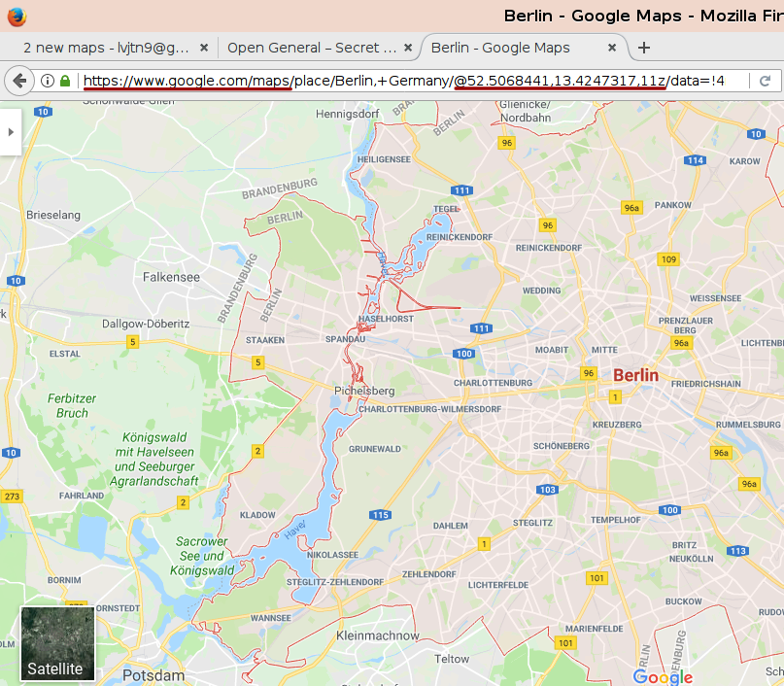
Task: Click the yellow road 5 shield near STAAKEN
Action: pos(258,362)
